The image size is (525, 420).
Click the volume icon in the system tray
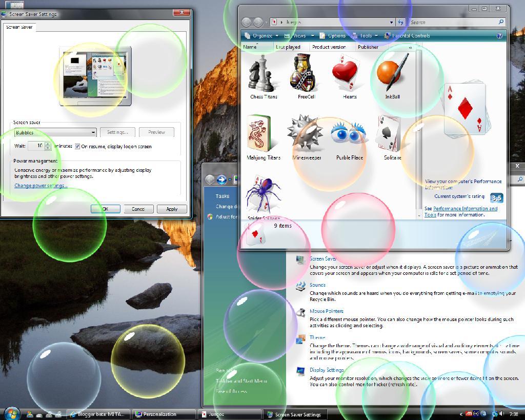tap(501, 414)
